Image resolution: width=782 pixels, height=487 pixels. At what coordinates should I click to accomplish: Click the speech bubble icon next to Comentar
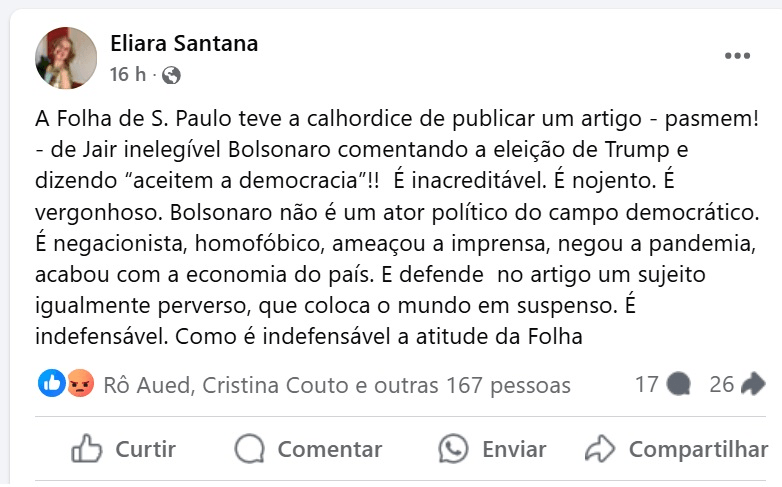pyautogui.click(x=250, y=449)
